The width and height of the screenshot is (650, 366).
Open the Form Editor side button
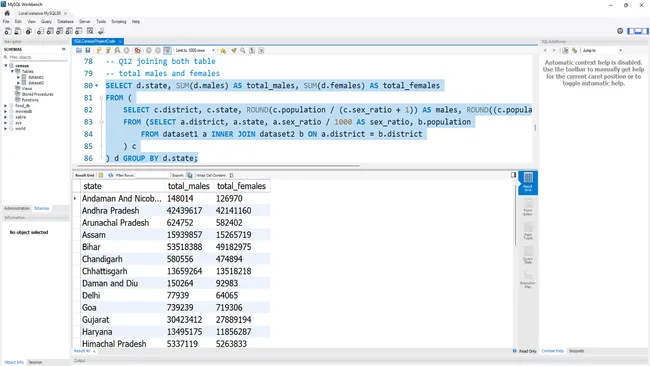[528, 207]
